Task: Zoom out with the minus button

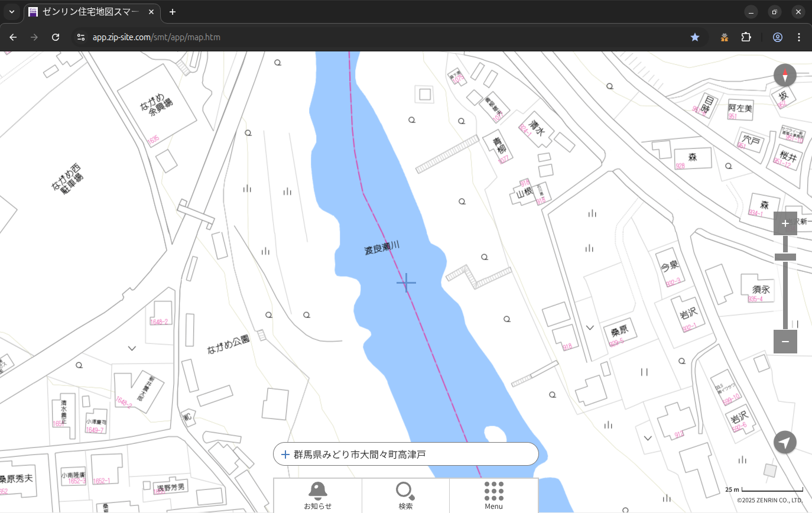Action: pyautogui.click(x=785, y=342)
